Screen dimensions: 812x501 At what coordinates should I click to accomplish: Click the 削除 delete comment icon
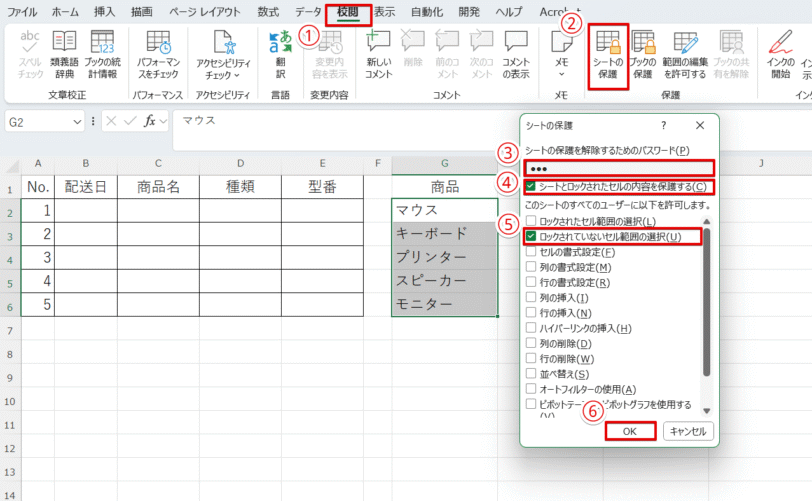(x=413, y=49)
